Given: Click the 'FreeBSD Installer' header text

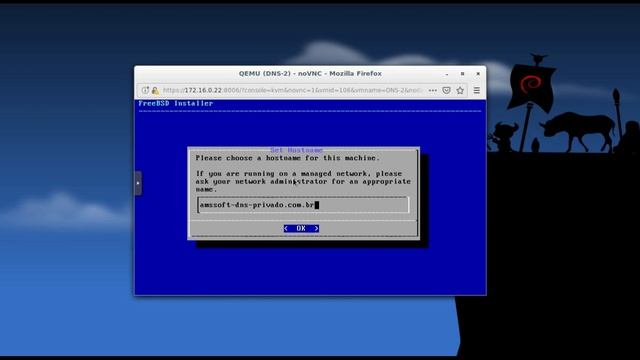Looking at the screenshot, I should click(176, 104).
